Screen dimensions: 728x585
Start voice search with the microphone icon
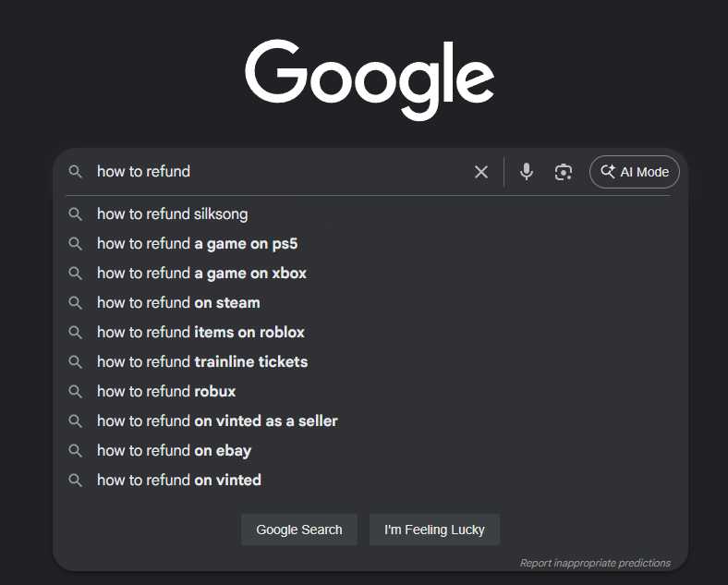[526, 172]
